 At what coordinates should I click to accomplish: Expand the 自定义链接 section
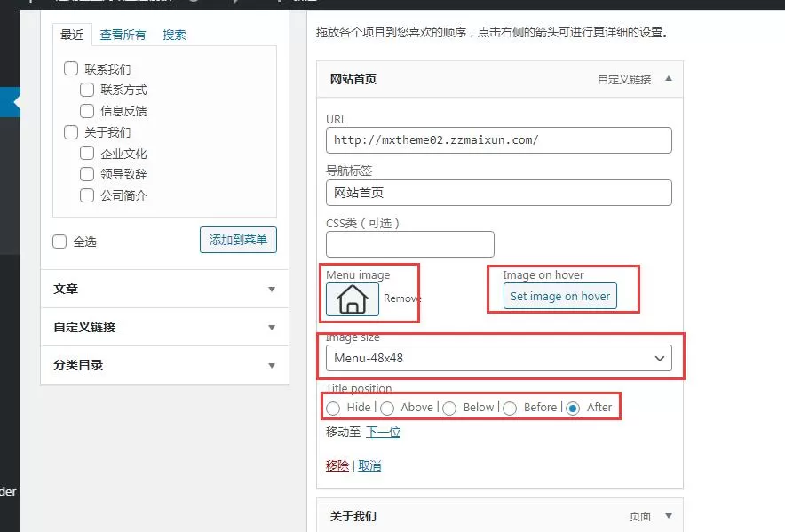click(x=164, y=327)
